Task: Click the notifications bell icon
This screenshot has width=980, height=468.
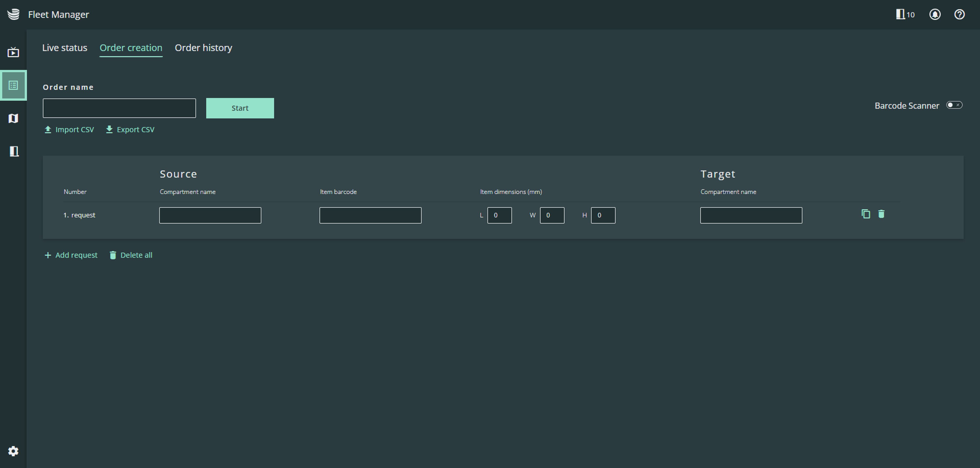Action: pos(935,14)
